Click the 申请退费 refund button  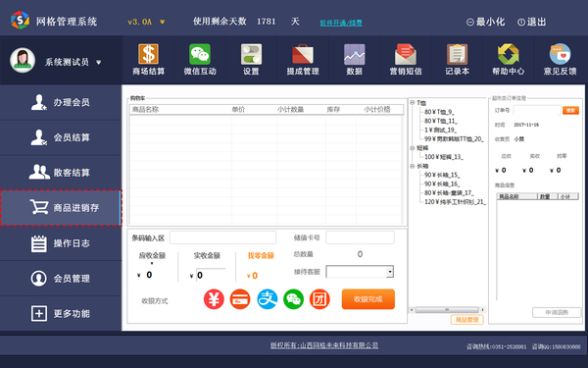[x=557, y=312]
